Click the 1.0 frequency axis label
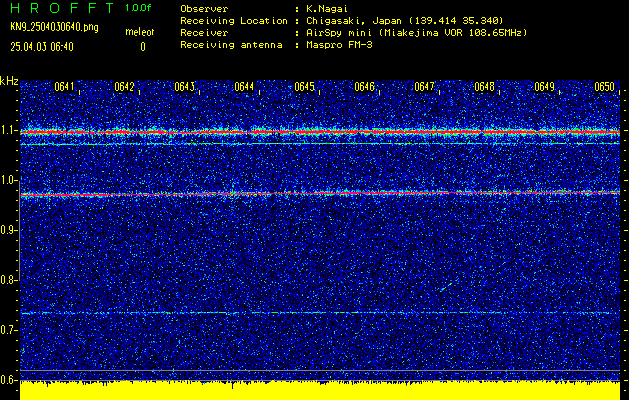This screenshot has height=400, width=629. (x=7, y=181)
